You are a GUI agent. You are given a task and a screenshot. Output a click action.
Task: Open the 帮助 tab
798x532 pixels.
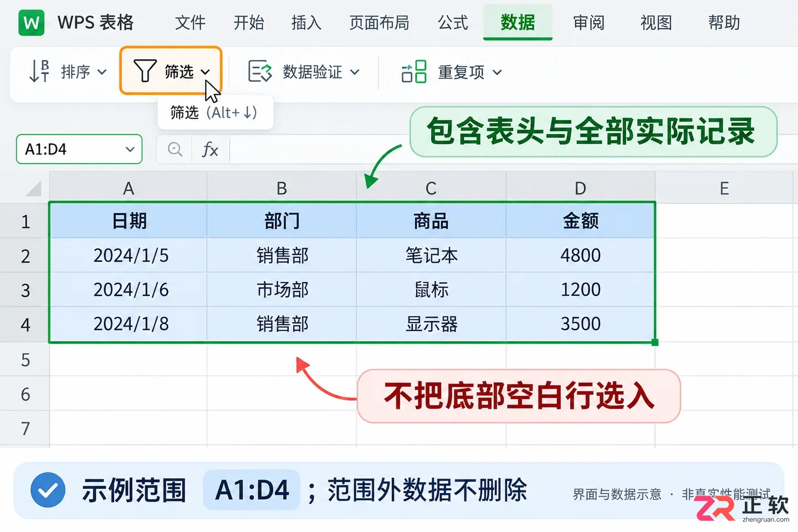pos(724,23)
